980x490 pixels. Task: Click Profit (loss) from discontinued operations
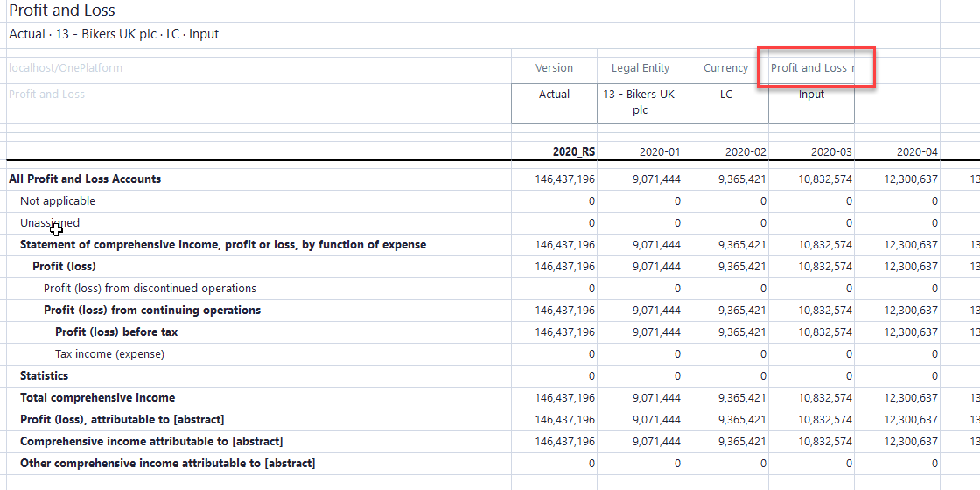pyautogui.click(x=150, y=289)
